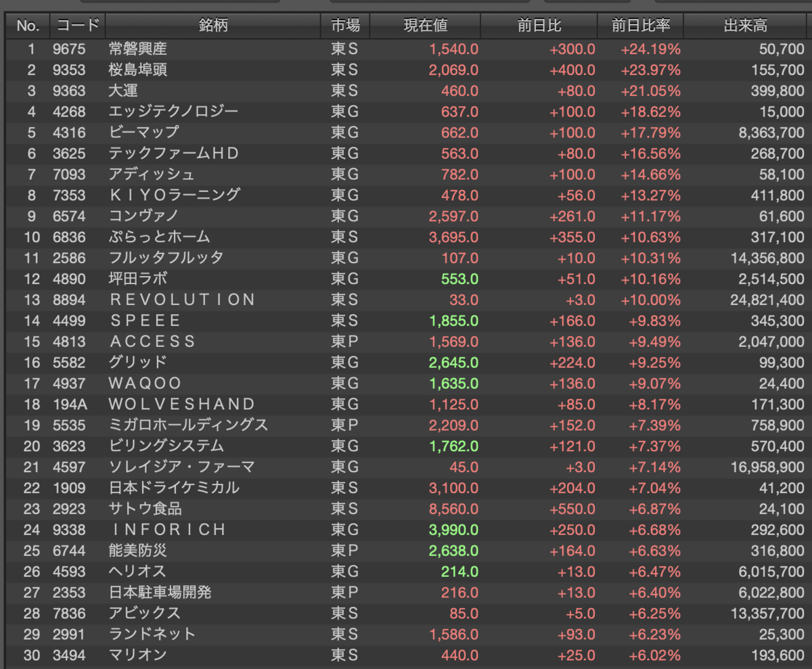The width and height of the screenshot is (812, 669).
Task: Click ビリングシステム stock name
Action: pos(166,446)
